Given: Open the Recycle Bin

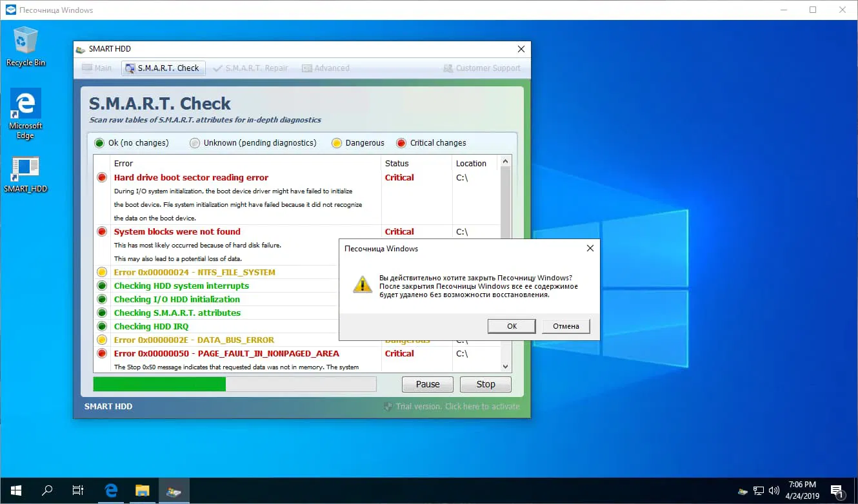Looking at the screenshot, I should (x=26, y=40).
